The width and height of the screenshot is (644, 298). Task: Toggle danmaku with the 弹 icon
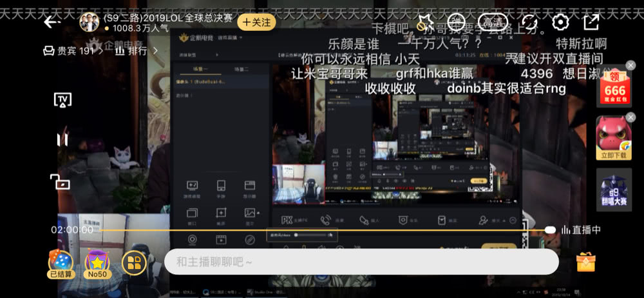point(455,22)
